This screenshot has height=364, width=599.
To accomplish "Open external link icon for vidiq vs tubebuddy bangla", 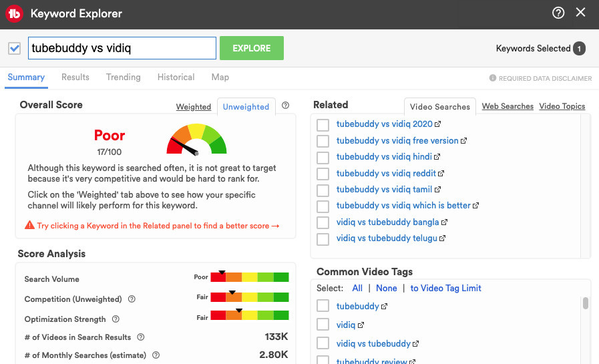I will point(444,222).
